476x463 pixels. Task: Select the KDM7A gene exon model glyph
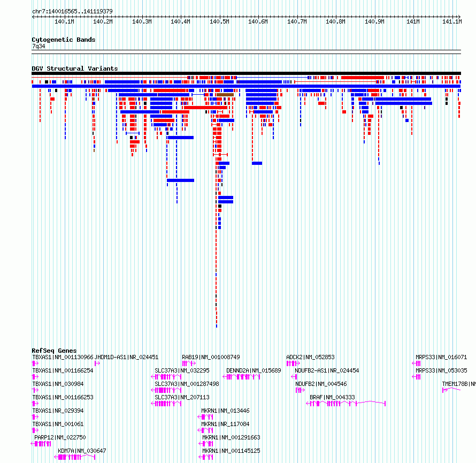(x=75, y=457)
